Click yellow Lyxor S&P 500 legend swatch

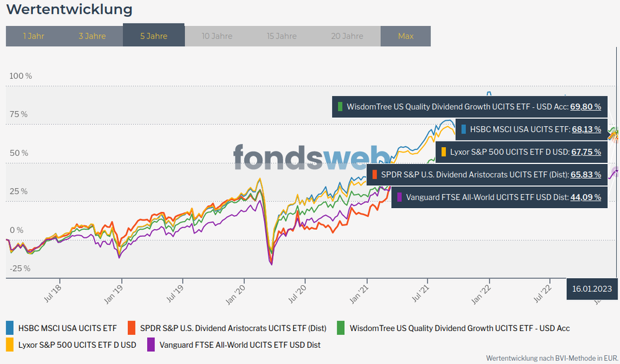pos(10,344)
